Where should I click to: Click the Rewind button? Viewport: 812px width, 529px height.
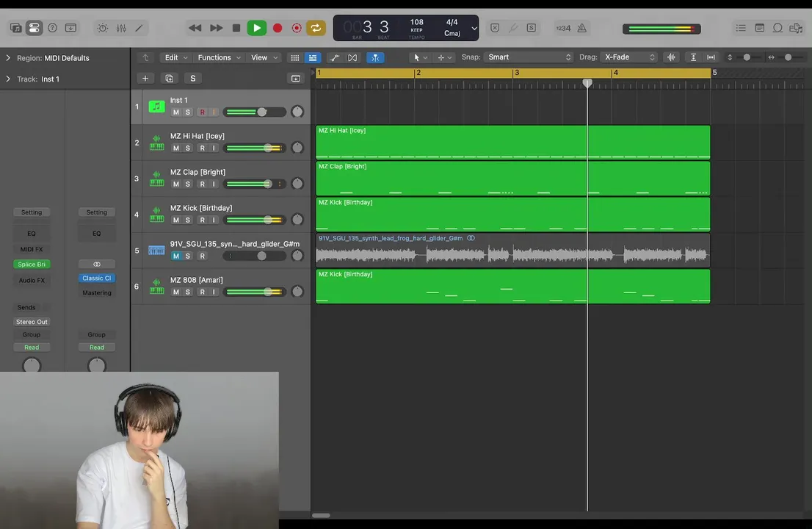(x=195, y=28)
